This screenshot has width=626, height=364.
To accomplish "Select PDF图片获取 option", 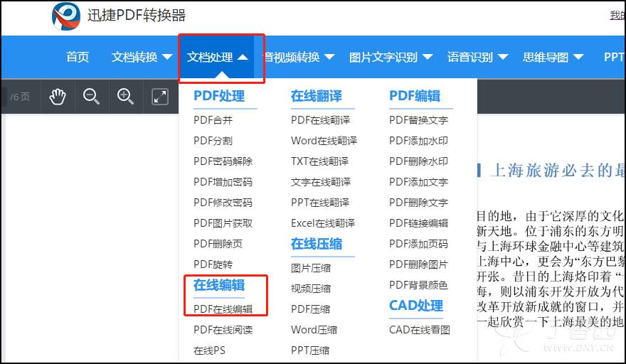I will pyautogui.click(x=223, y=223).
